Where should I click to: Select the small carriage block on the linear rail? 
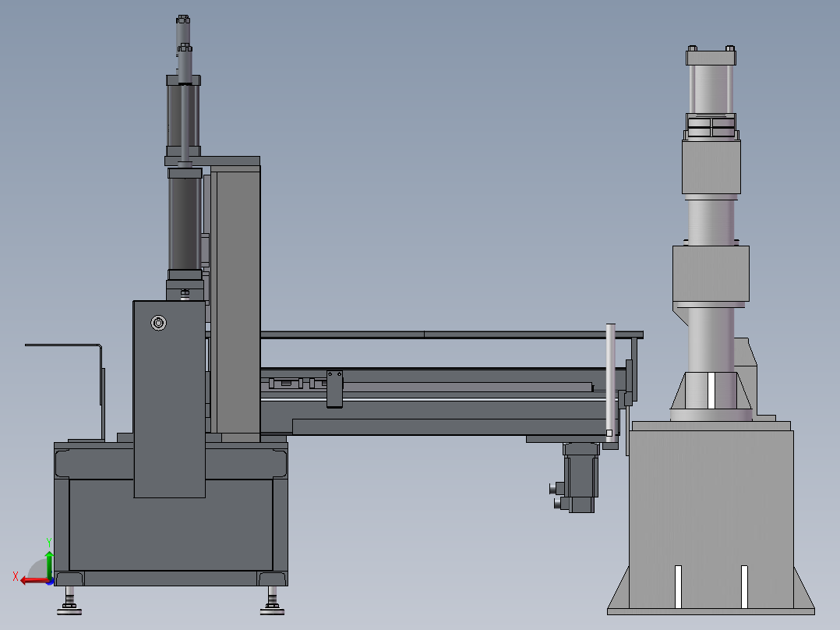point(335,389)
